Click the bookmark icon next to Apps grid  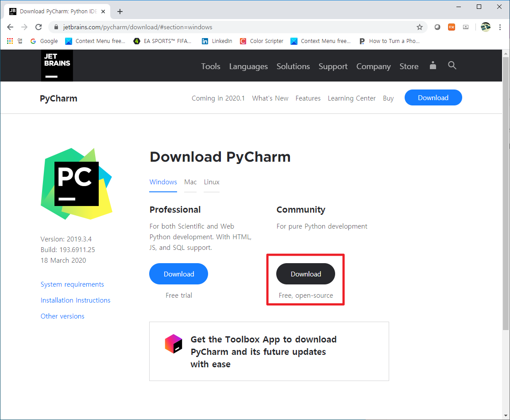tap(20, 41)
